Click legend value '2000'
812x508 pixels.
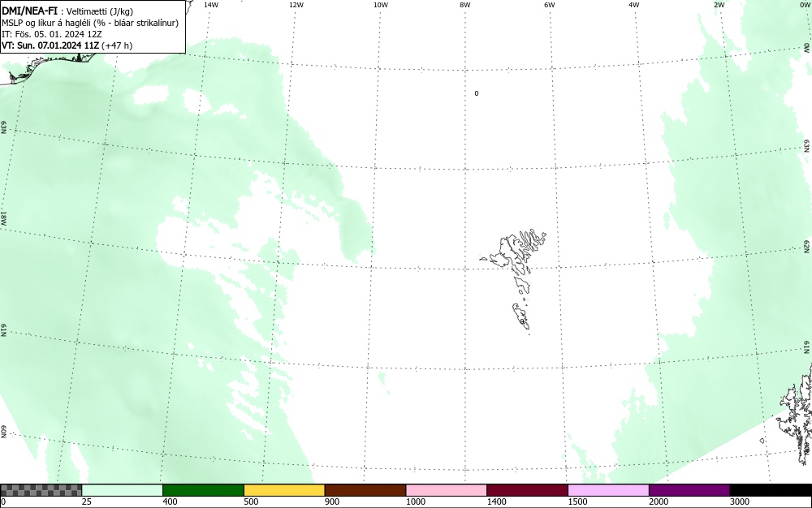659,502
